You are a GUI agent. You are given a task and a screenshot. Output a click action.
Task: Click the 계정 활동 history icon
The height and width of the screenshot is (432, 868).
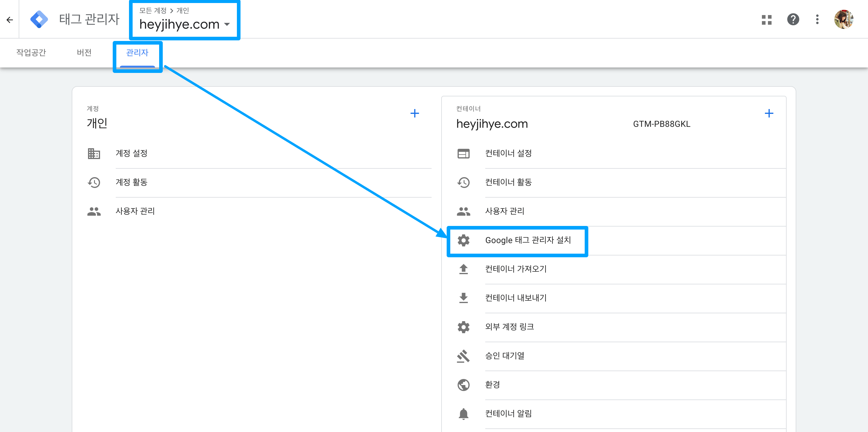(94, 183)
